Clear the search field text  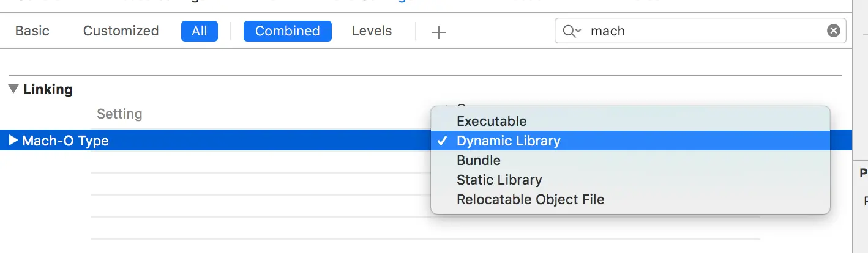[x=833, y=31]
